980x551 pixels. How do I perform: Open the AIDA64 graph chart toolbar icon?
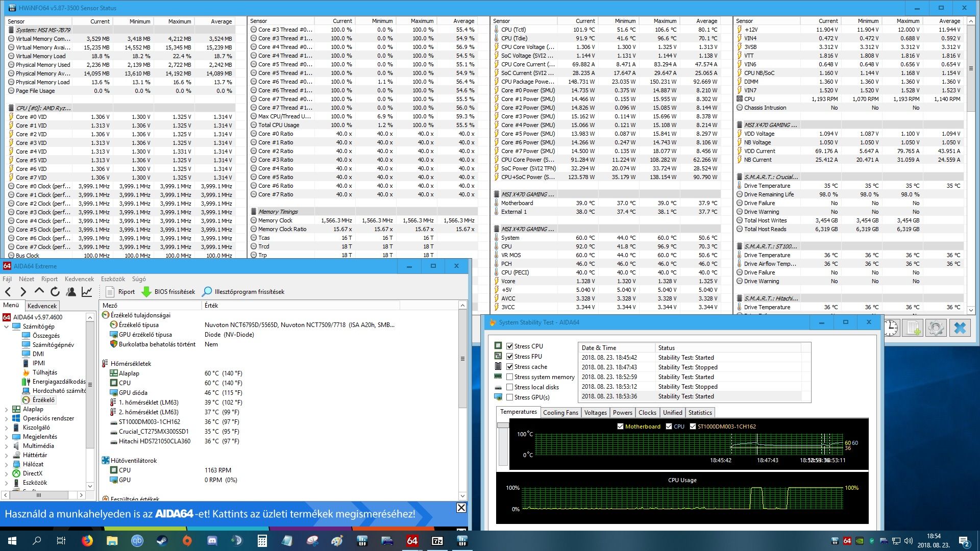[87, 292]
